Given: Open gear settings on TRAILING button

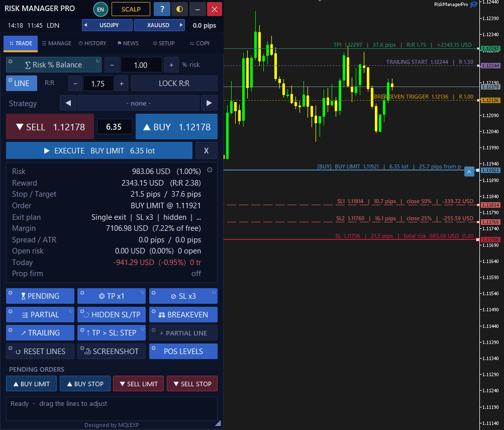Looking at the screenshot, I should (10, 330).
